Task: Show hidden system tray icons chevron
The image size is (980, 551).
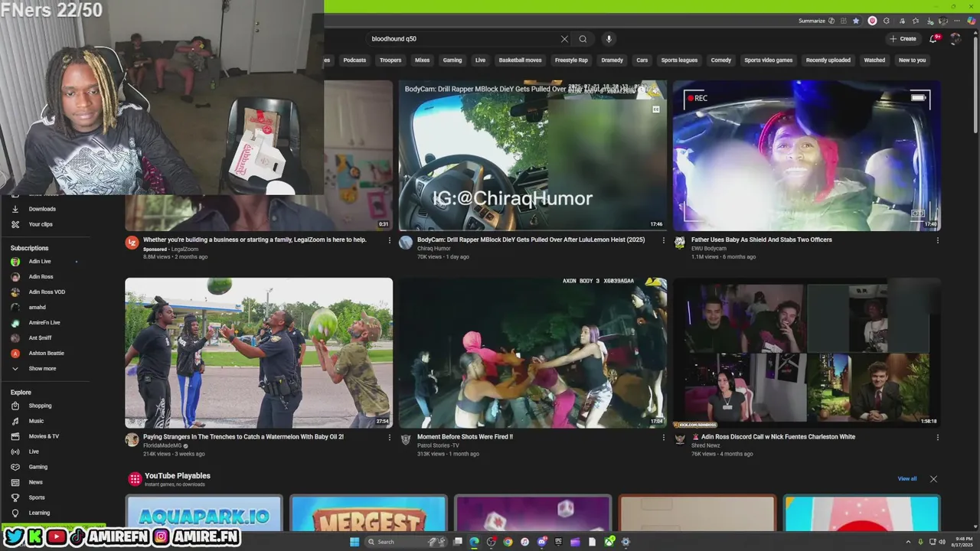Action: tap(908, 542)
